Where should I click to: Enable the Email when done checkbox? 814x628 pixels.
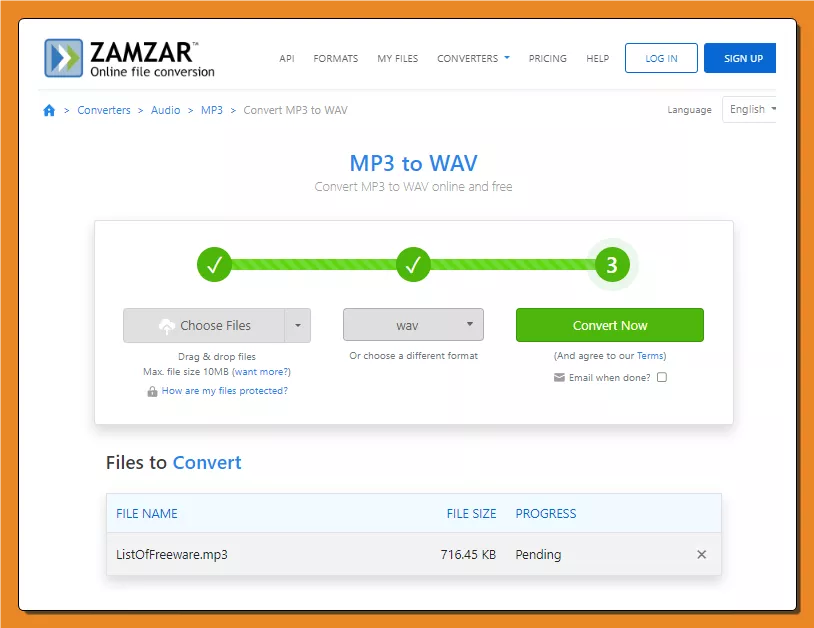662,377
